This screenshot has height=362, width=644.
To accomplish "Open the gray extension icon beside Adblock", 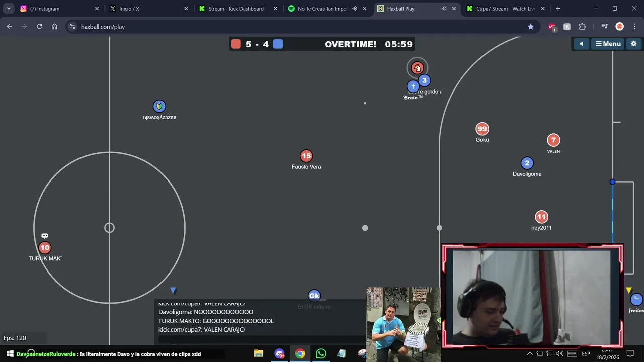I will point(567,27).
